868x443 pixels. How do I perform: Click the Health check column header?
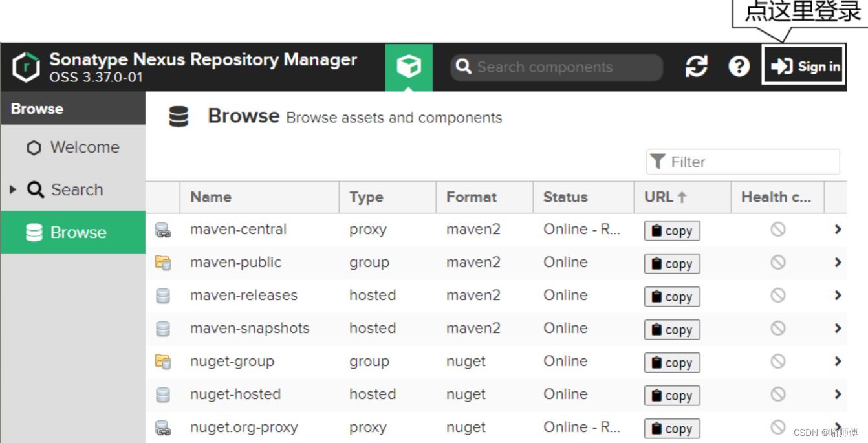coord(777,197)
